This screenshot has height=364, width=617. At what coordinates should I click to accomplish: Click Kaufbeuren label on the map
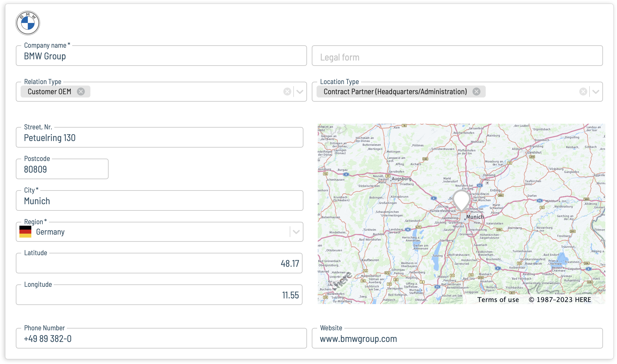pos(370,260)
